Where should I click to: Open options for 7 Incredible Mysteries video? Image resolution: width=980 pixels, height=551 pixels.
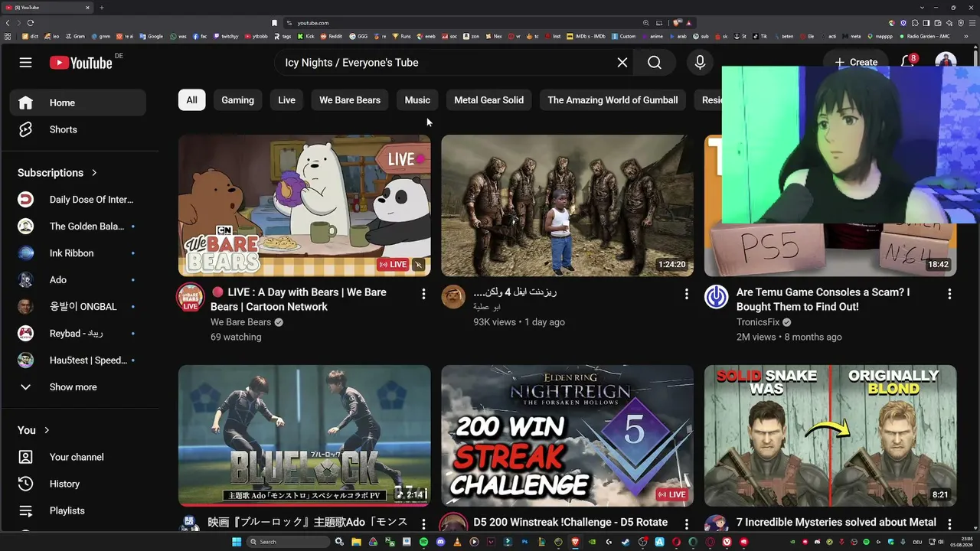pyautogui.click(x=949, y=523)
